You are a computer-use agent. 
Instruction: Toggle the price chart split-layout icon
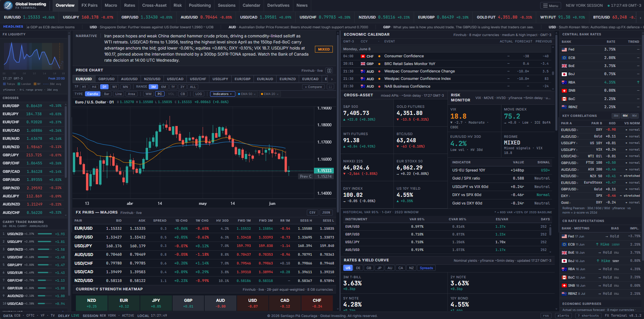point(329,70)
